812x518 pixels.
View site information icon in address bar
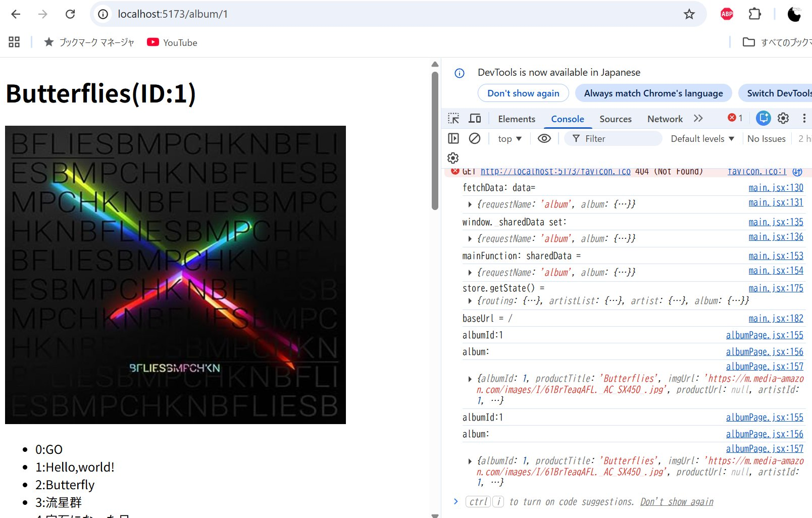(x=103, y=14)
